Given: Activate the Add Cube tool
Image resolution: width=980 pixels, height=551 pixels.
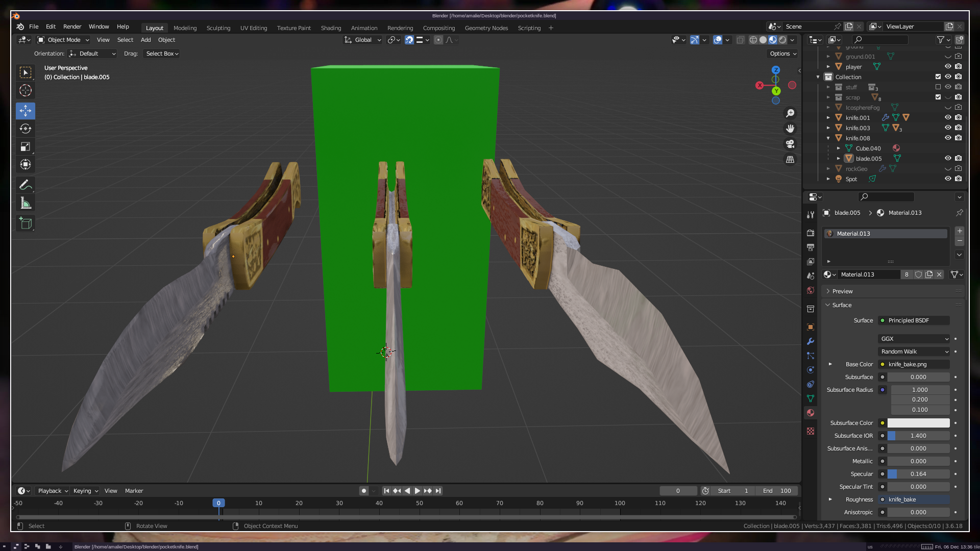Looking at the screenshot, I should pos(26,223).
